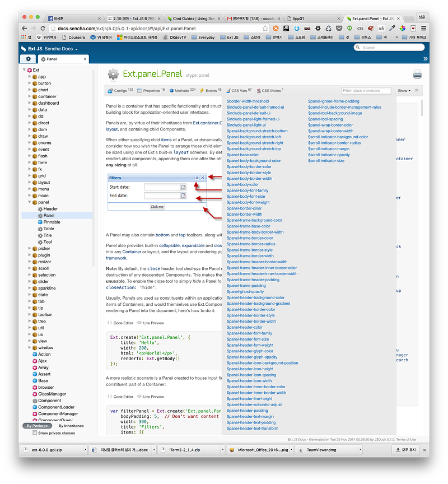Click the content area vertical scrollbar

pos(422,108)
